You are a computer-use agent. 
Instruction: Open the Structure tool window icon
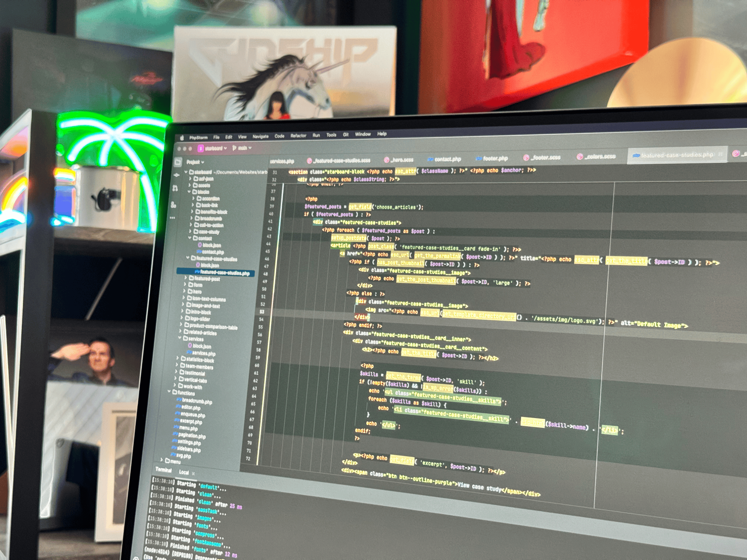coord(174,205)
